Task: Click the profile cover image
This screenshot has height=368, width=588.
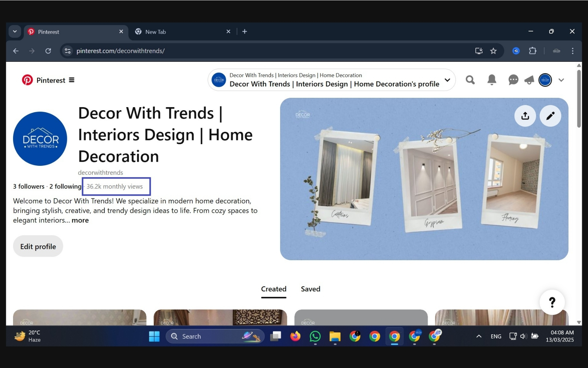Action: pyautogui.click(x=424, y=179)
